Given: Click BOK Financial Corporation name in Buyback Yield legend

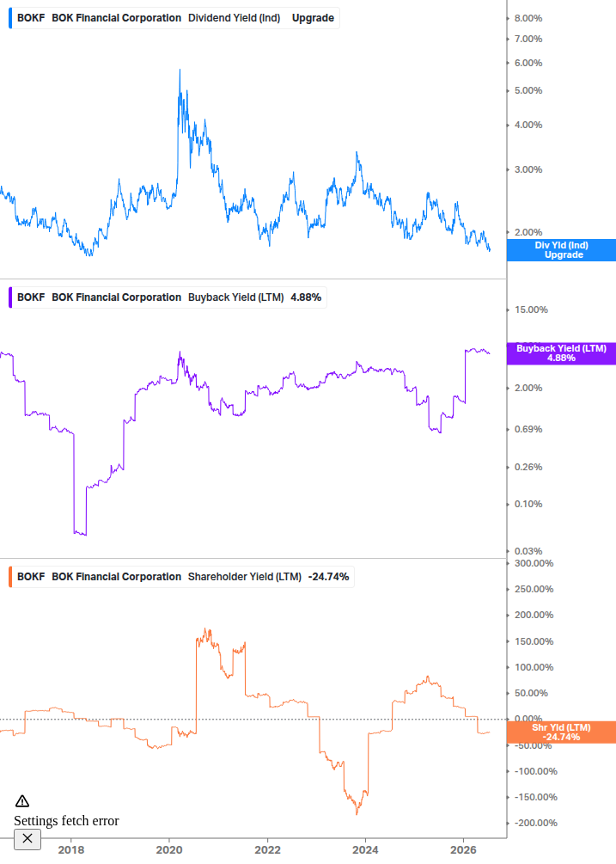Looking at the screenshot, I should (x=116, y=297).
